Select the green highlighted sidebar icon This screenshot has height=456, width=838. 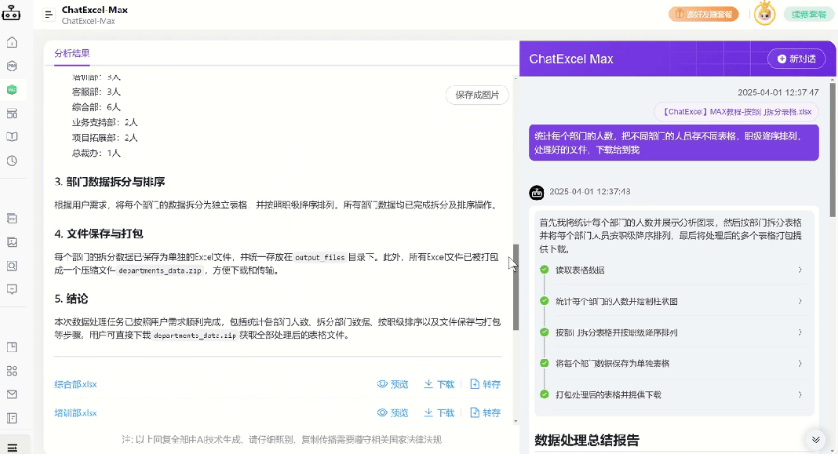click(x=12, y=90)
